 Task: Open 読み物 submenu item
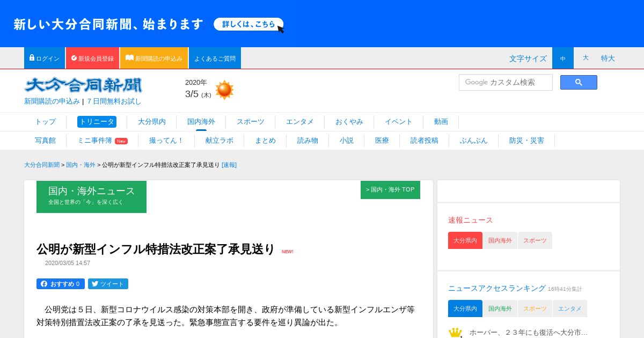click(x=308, y=141)
